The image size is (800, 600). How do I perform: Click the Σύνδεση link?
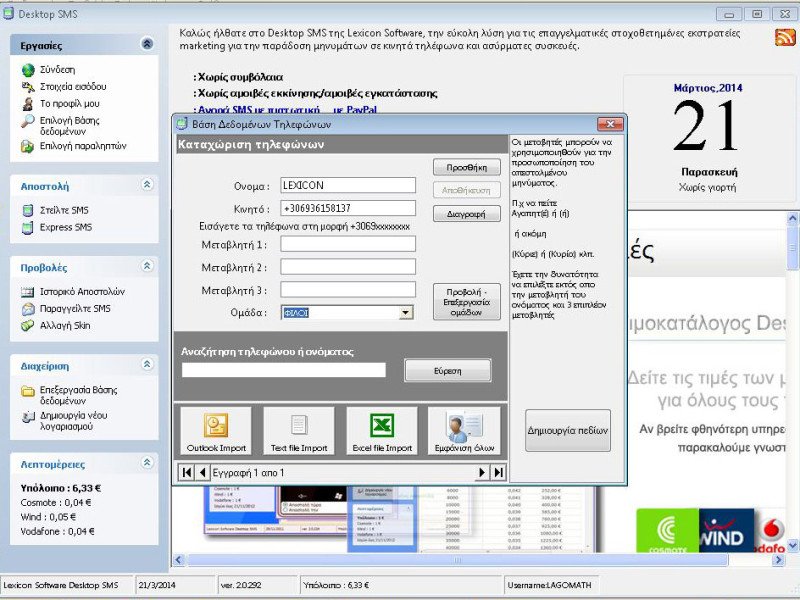(x=57, y=70)
